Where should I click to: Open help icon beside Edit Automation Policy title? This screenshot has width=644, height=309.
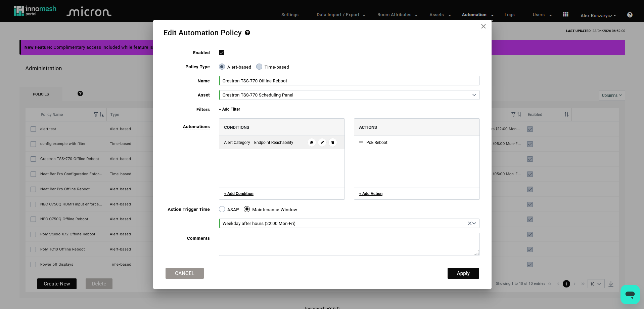tap(247, 33)
